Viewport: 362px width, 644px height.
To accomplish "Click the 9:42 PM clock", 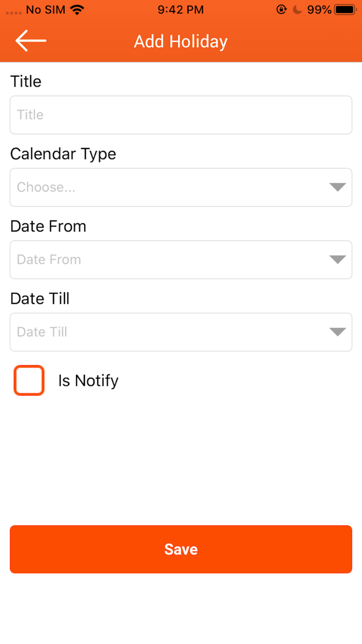I will (x=180, y=10).
